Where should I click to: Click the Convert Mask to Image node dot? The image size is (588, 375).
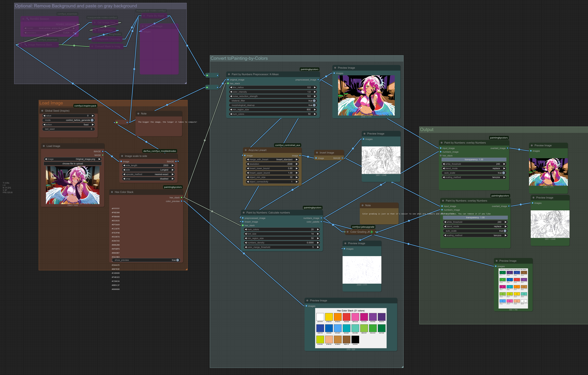point(92,46)
